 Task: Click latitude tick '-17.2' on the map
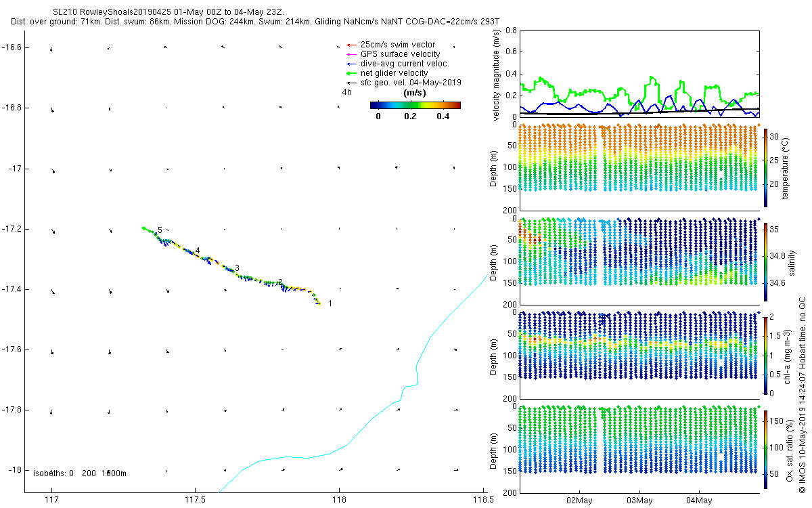(13, 229)
